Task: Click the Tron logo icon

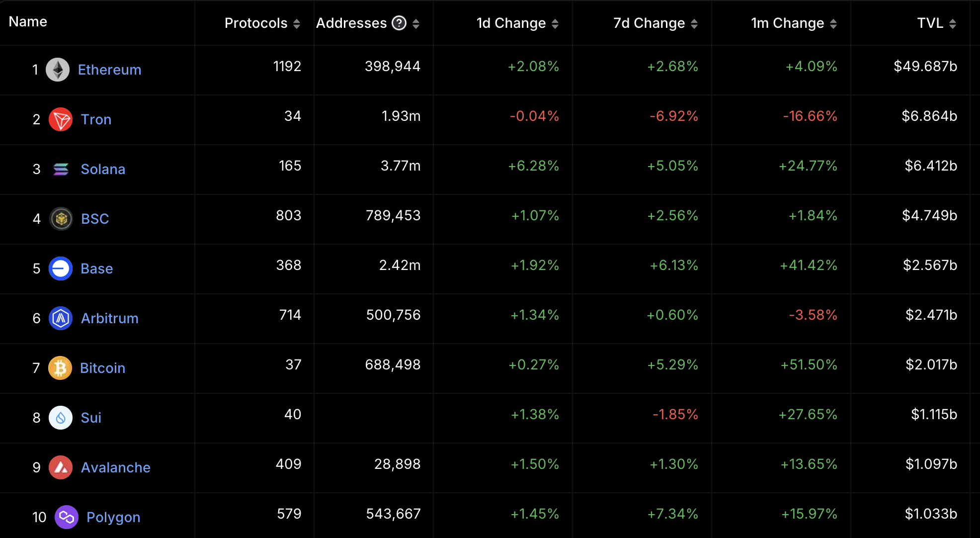Action: 60,119
